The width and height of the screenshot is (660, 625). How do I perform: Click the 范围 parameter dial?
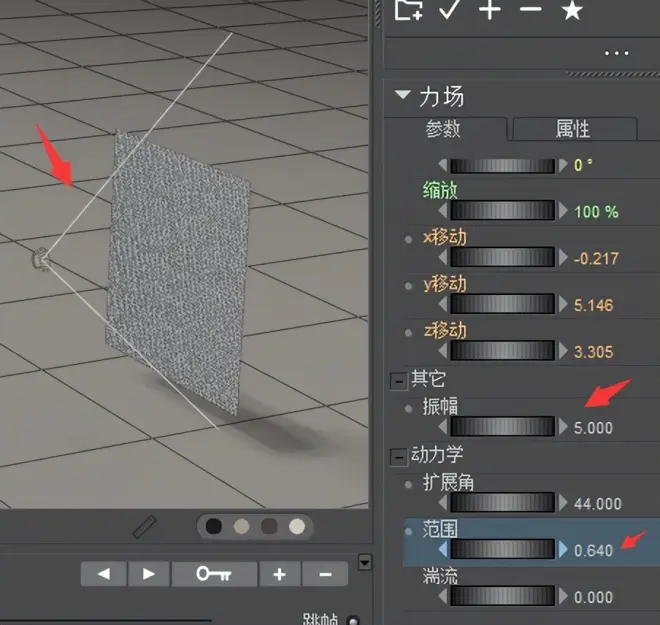point(502,549)
